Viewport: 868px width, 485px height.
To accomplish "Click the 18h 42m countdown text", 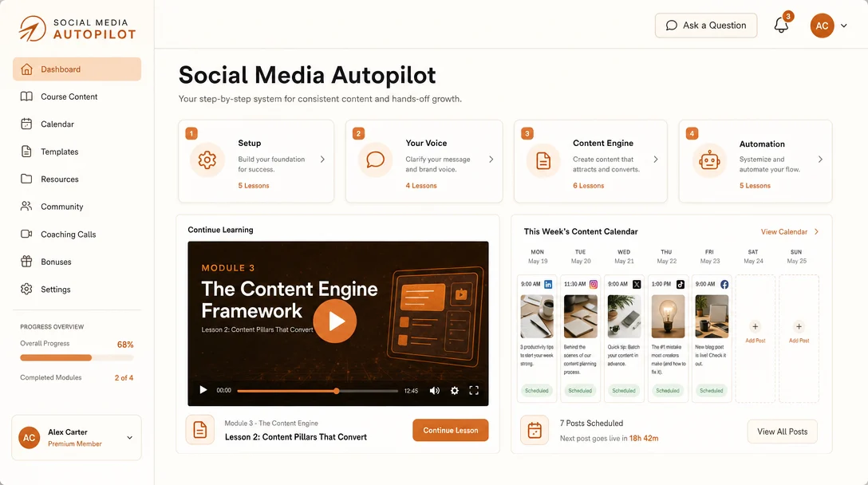I will pyautogui.click(x=644, y=438).
